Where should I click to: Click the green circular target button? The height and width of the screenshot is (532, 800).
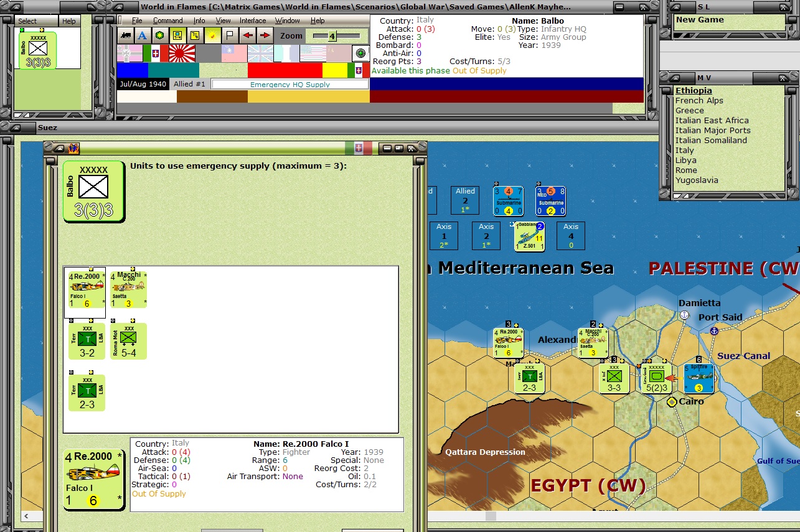click(x=360, y=54)
